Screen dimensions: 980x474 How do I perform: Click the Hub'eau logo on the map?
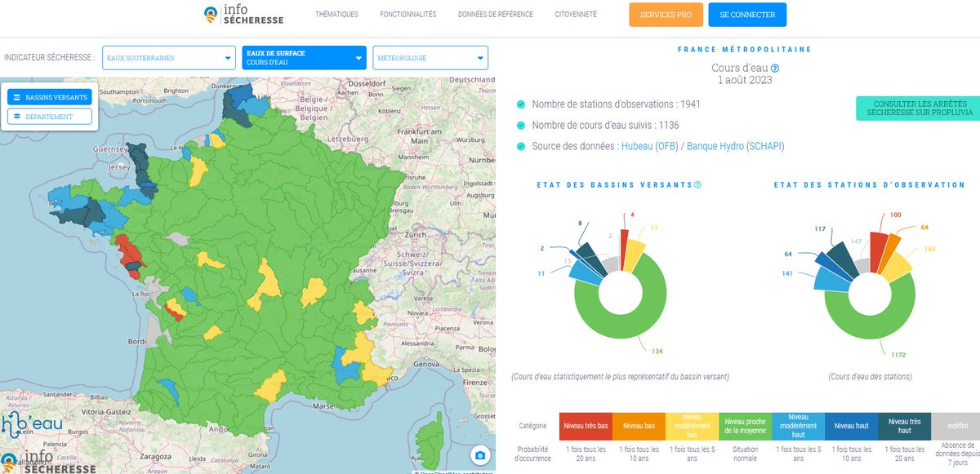click(30, 426)
